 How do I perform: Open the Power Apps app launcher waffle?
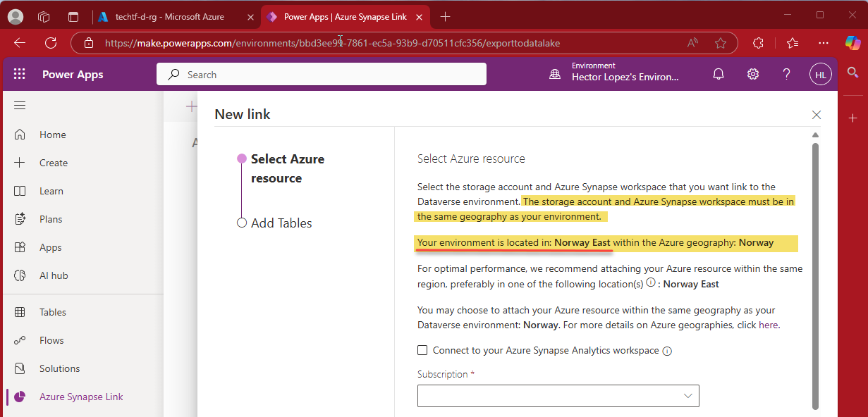(x=19, y=73)
